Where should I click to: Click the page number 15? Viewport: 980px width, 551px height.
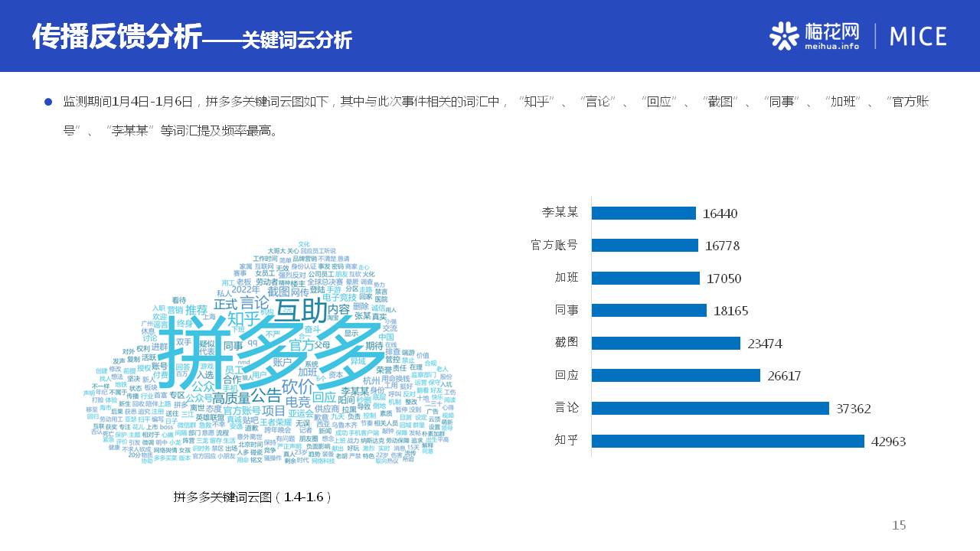pos(899,525)
